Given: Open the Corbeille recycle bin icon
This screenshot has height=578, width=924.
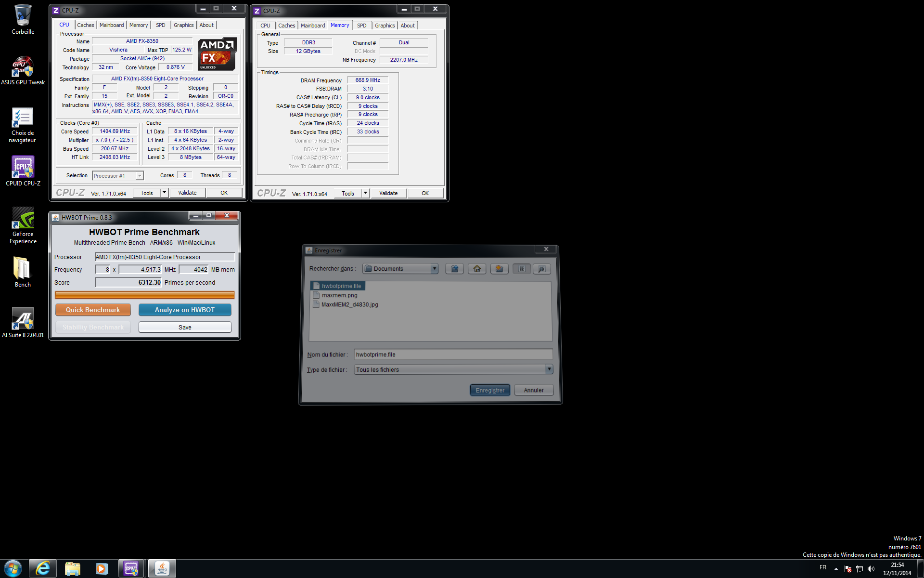Looking at the screenshot, I should click(23, 20).
